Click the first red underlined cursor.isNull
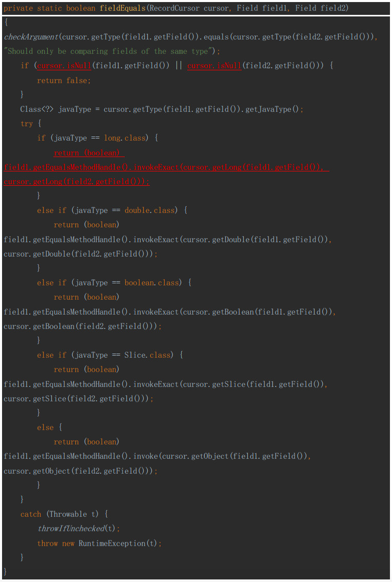392x582 pixels. (x=64, y=66)
